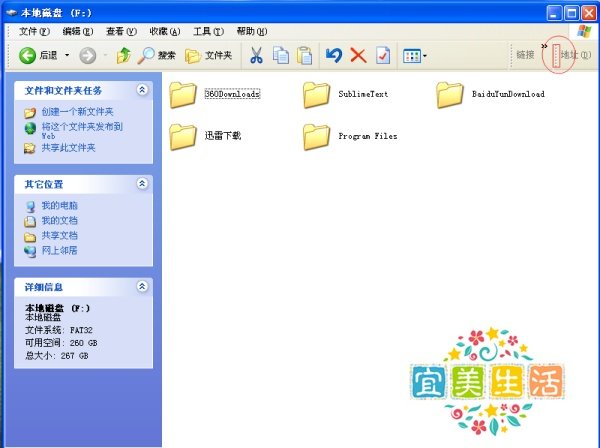The width and height of the screenshot is (600, 448).
Task: Open 网上邻居 link
Action: (x=59, y=250)
